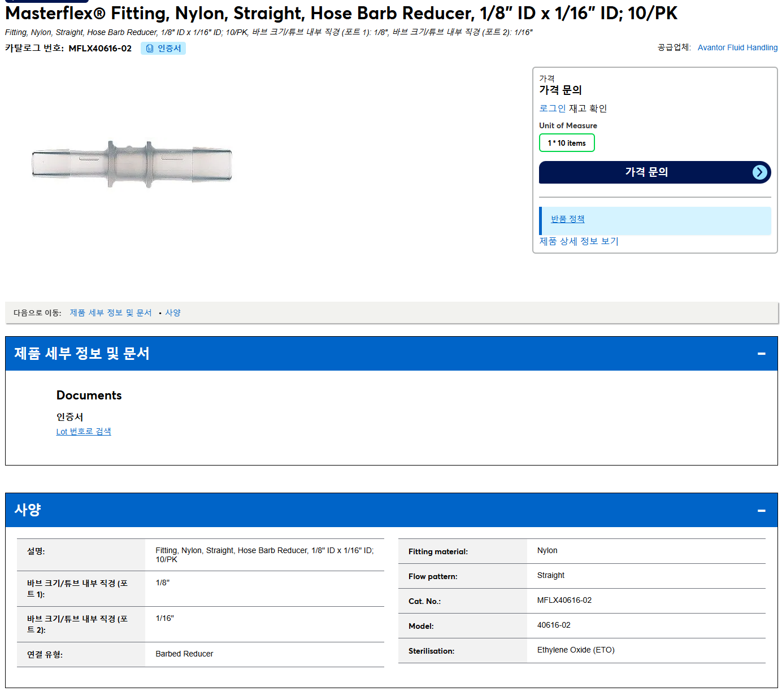Jump to 제품 세부 정보 및 문서 anchor
Viewport: 782px width, 700px height.
(x=111, y=312)
